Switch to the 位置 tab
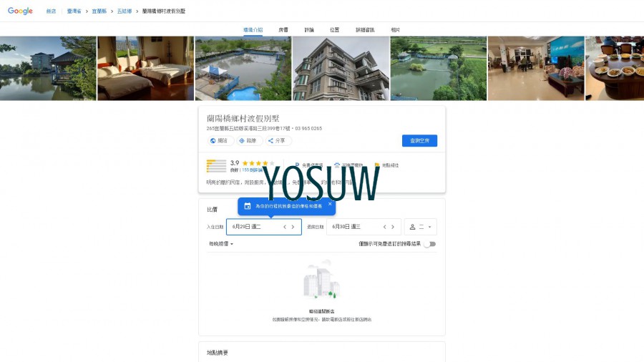This screenshot has width=644, height=362. (335, 30)
